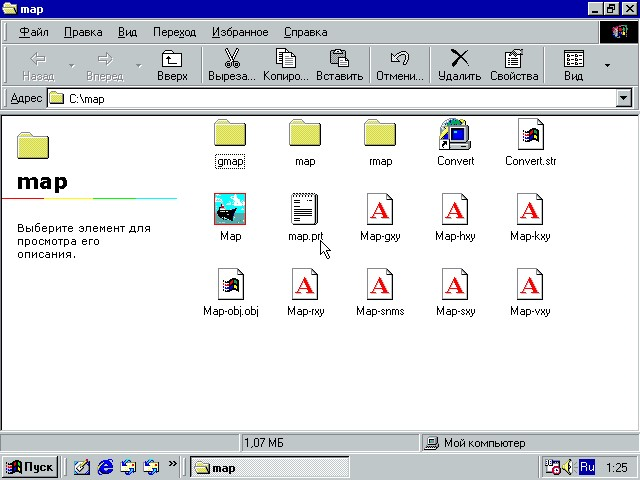Viewport: 640px width, 480px height.
Task: Expand the Вперед history dropdown arrow
Action: coord(139,66)
